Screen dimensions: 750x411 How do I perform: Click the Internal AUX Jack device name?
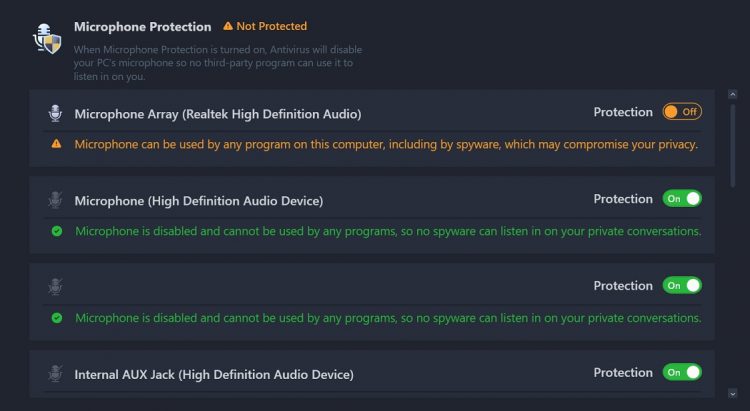pos(213,375)
